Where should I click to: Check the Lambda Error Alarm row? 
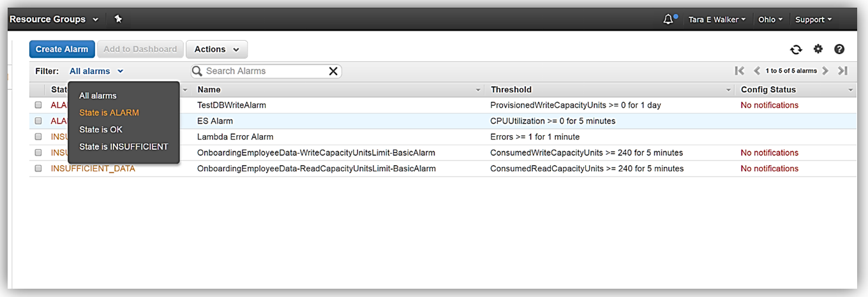(38, 137)
